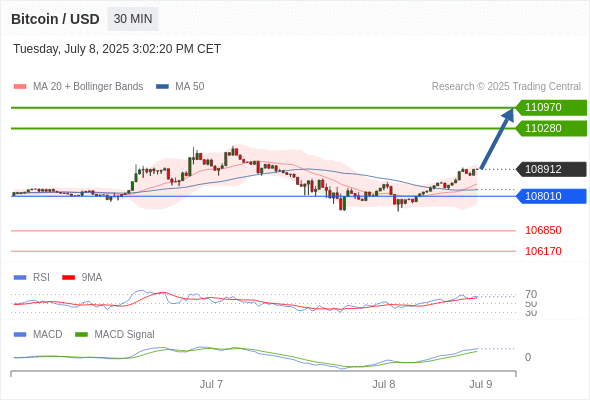590x400 pixels.
Task: Click the MACD blue legend marker
Action: (x=20, y=335)
